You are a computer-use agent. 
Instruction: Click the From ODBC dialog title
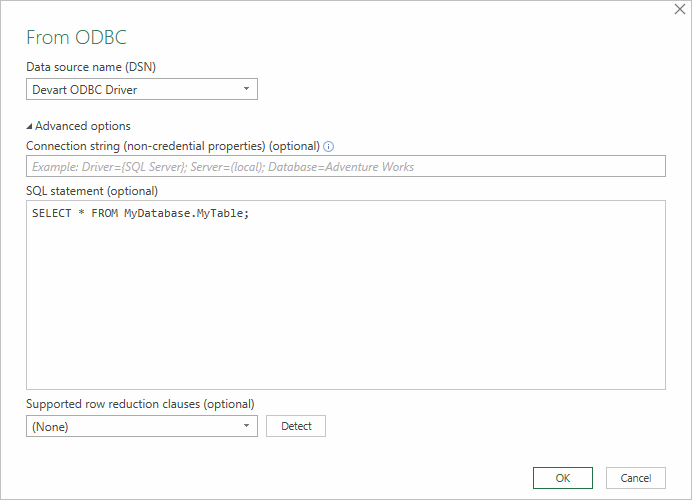76,37
